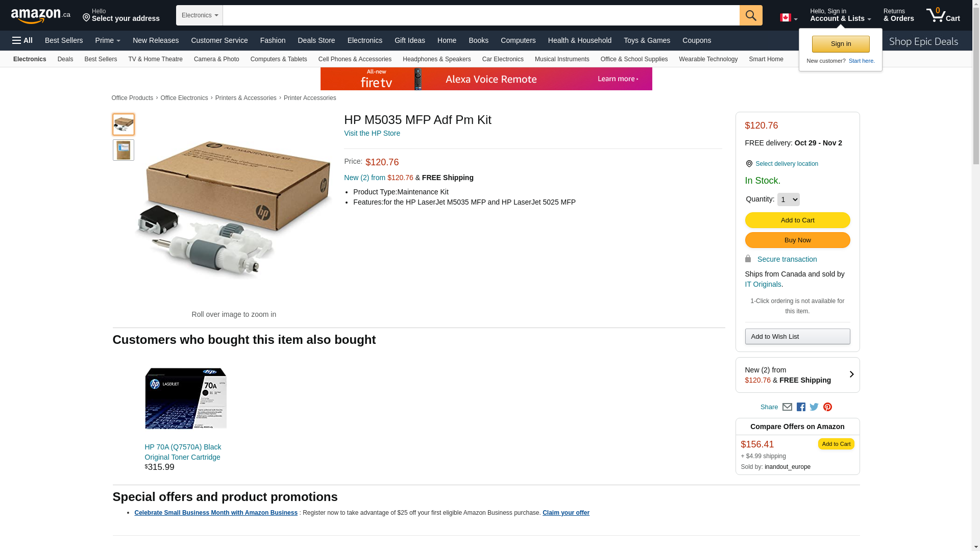
Task: Visit the HP Store link
Action: pos(372,133)
